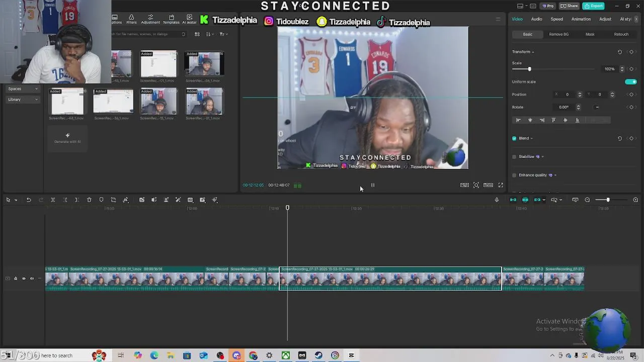Click the Share button
This screenshot has width=644, height=362.
(x=570, y=6)
